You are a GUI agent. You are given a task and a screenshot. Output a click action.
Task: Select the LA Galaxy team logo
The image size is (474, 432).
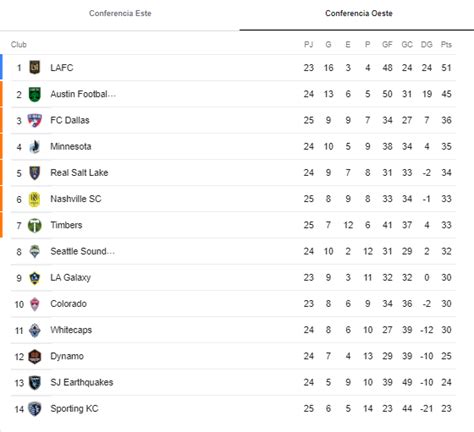(35, 278)
